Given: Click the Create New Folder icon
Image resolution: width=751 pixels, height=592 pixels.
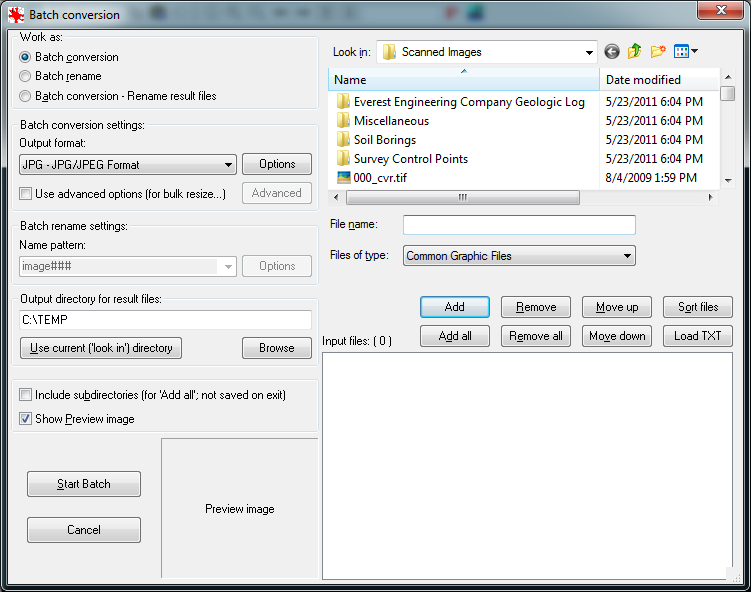Looking at the screenshot, I should 658,51.
